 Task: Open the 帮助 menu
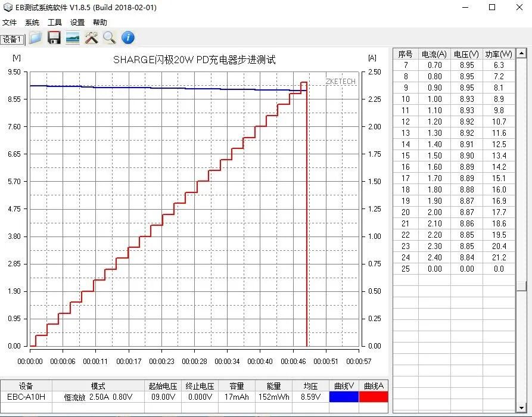[99, 23]
